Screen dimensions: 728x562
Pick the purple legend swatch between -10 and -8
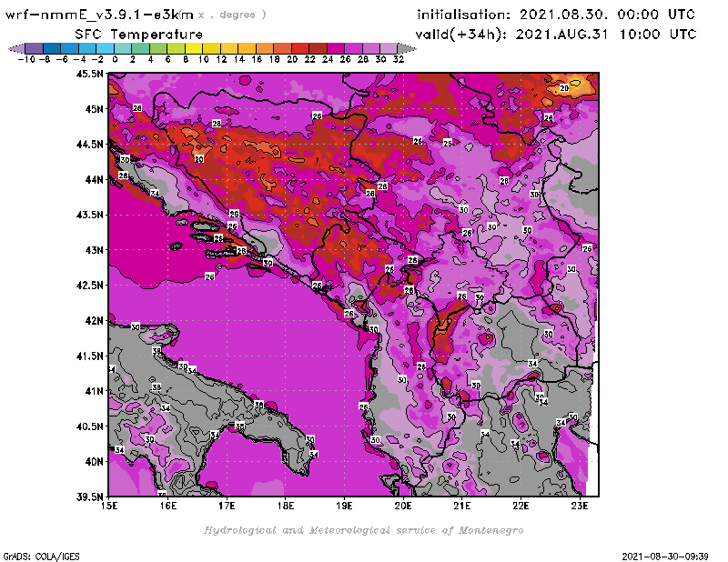tap(35, 48)
